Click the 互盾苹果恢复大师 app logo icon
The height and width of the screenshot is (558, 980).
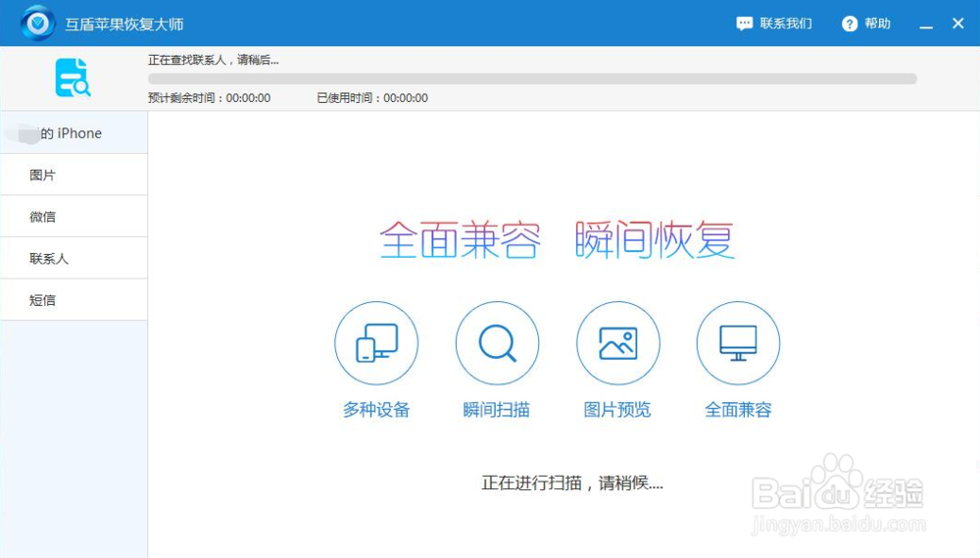coord(37,24)
